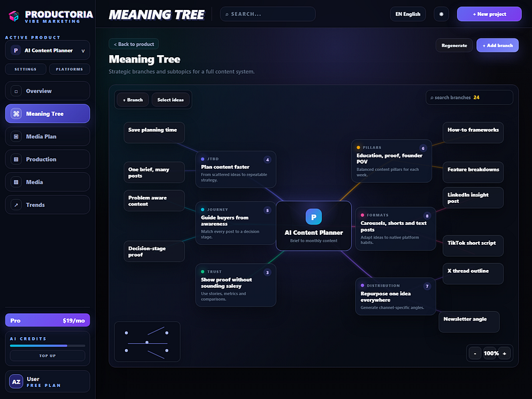Focus the search branches field
This screenshot has width=532, height=399.
[x=469, y=97]
